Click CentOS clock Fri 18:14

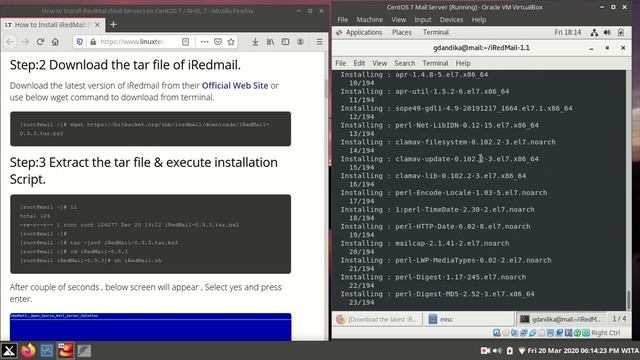(x=568, y=32)
